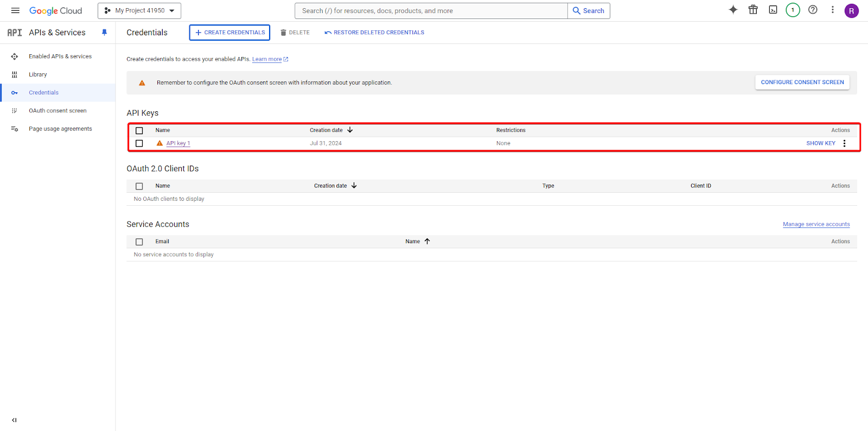Image resolution: width=868 pixels, height=431 pixels.
Task: Select all Service Accounts checkbox
Action: pyautogui.click(x=139, y=242)
